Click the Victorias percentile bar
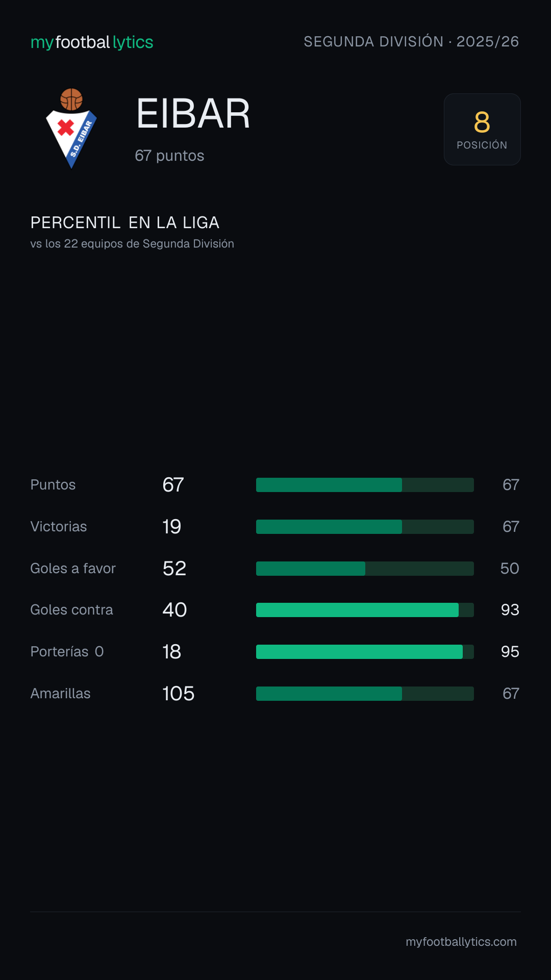This screenshot has width=551, height=980. (x=365, y=527)
